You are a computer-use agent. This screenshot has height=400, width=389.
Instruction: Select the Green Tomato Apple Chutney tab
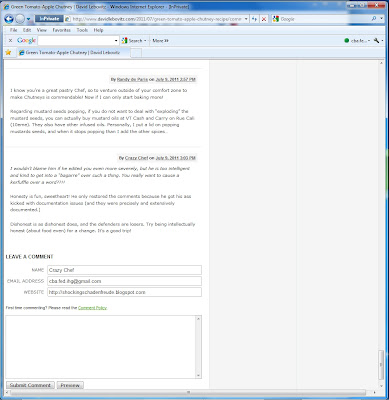coord(73,52)
